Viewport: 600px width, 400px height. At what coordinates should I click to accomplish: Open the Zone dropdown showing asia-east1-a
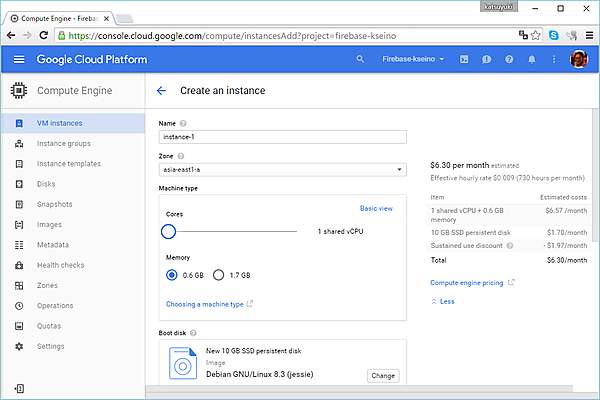pyautogui.click(x=282, y=170)
